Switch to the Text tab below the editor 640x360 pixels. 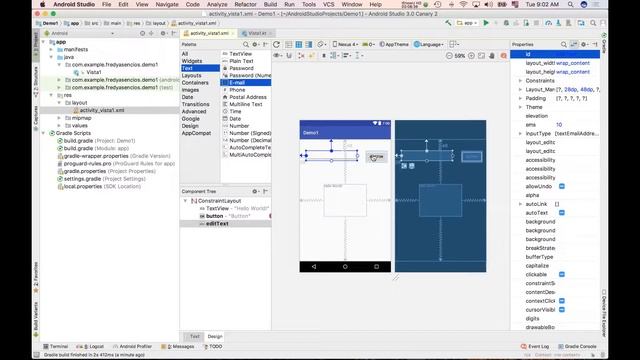tap(195, 336)
